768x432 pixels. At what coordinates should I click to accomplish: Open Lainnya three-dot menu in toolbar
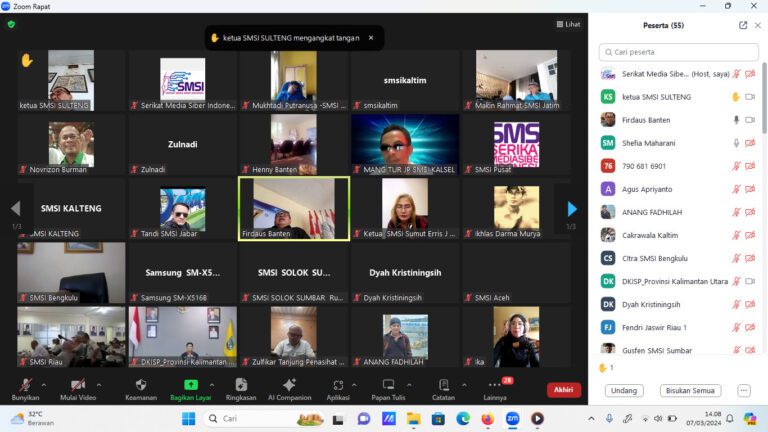494,385
